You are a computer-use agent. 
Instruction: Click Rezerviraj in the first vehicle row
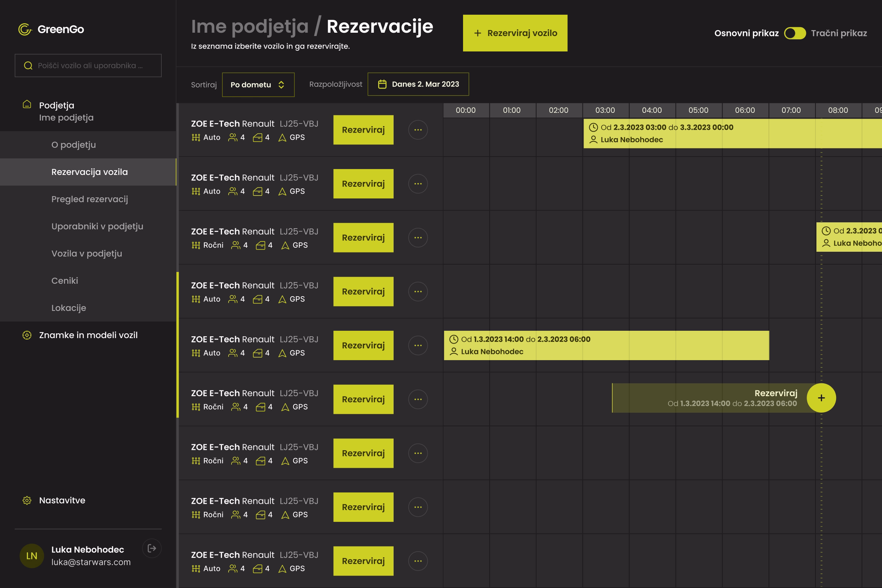(363, 130)
